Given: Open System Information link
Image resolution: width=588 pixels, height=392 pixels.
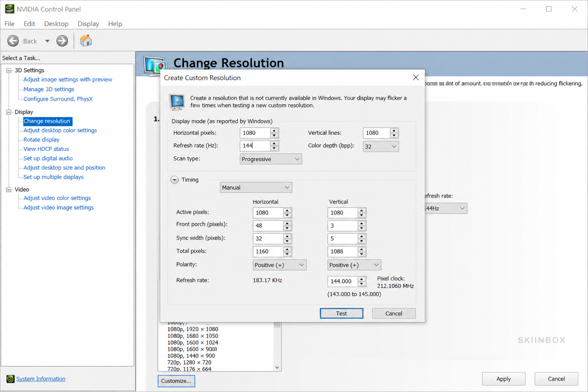Looking at the screenshot, I should tap(41, 379).
